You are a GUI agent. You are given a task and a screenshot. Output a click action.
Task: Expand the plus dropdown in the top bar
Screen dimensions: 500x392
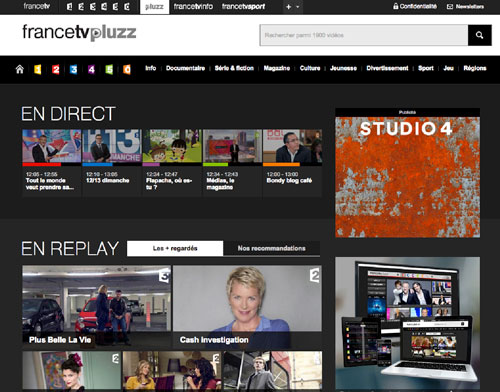pos(293,7)
